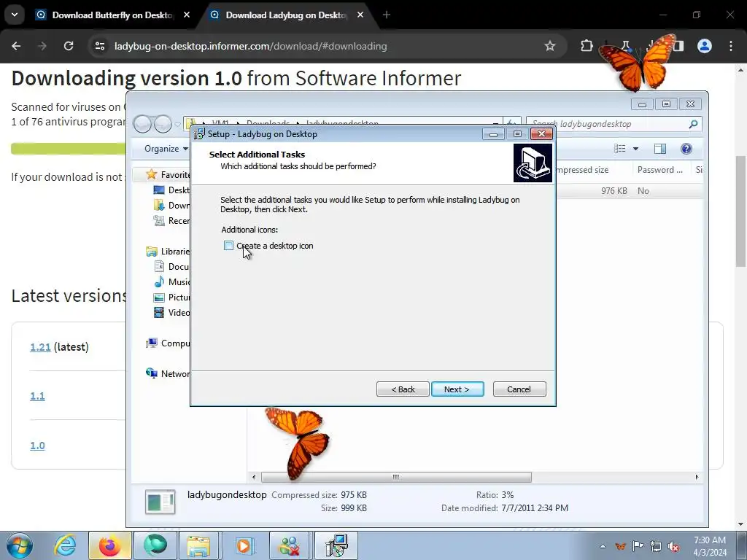This screenshot has width=747, height=560.
Task: Open Music library in Explorer sidebar
Action: click(171, 282)
